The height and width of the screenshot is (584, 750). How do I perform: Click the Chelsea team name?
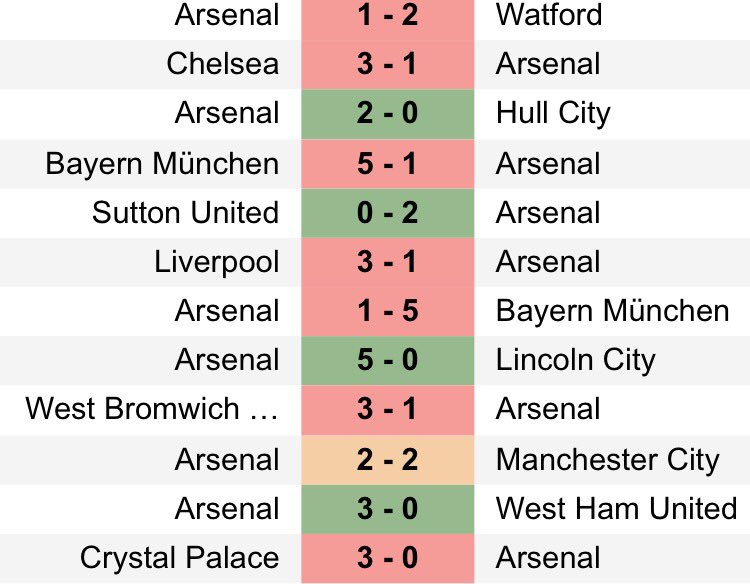[x=222, y=64]
